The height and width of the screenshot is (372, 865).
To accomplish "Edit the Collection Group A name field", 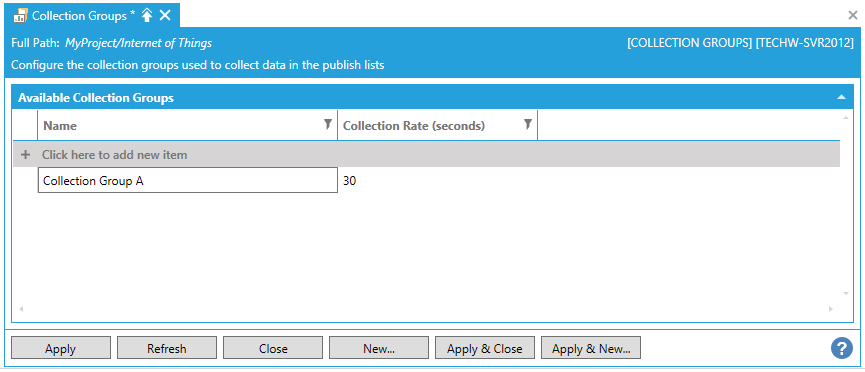I will 188,180.
